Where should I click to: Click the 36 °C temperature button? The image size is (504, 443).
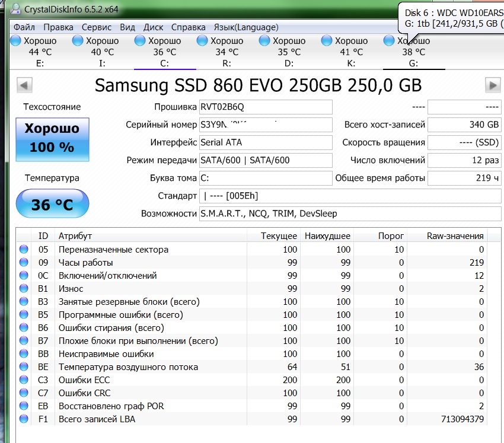tap(52, 204)
